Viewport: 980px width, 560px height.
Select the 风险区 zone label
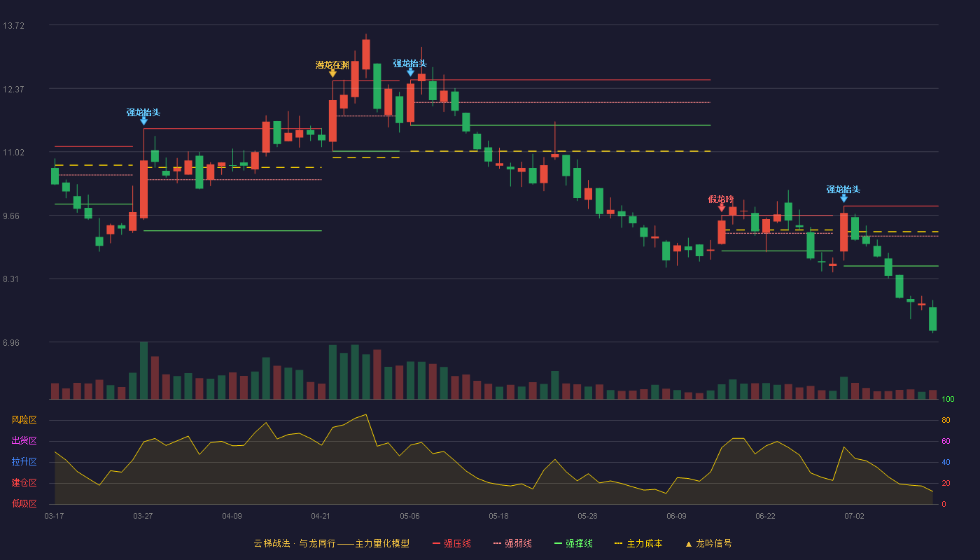point(24,420)
